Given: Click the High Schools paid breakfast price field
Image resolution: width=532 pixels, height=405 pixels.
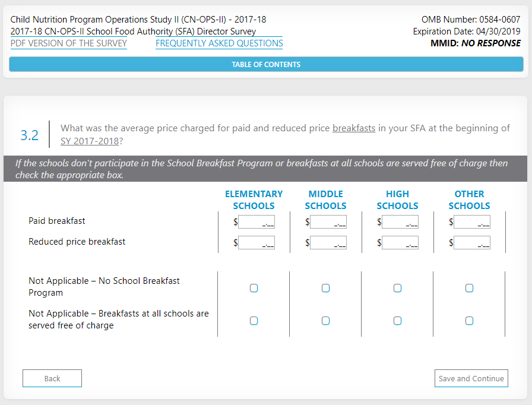Looking at the screenshot, I should (400, 222).
